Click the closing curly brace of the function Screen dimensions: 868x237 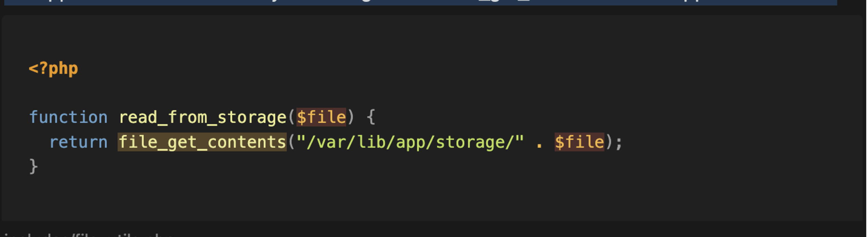pos(33,166)
